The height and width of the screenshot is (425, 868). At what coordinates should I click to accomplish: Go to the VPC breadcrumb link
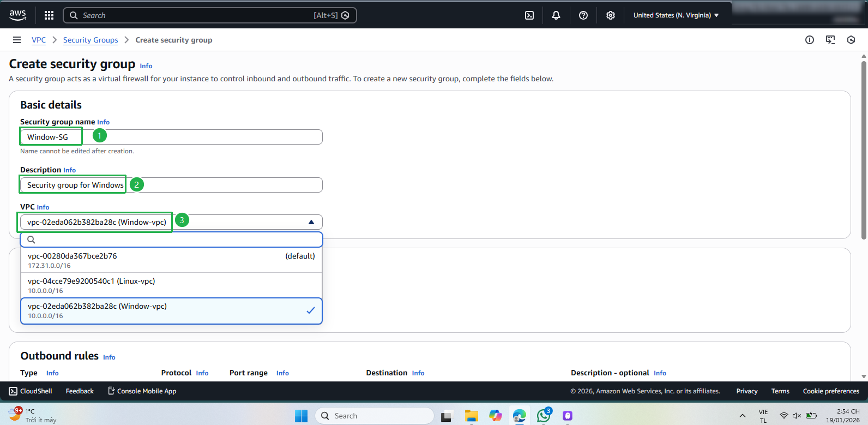(39, 40)
